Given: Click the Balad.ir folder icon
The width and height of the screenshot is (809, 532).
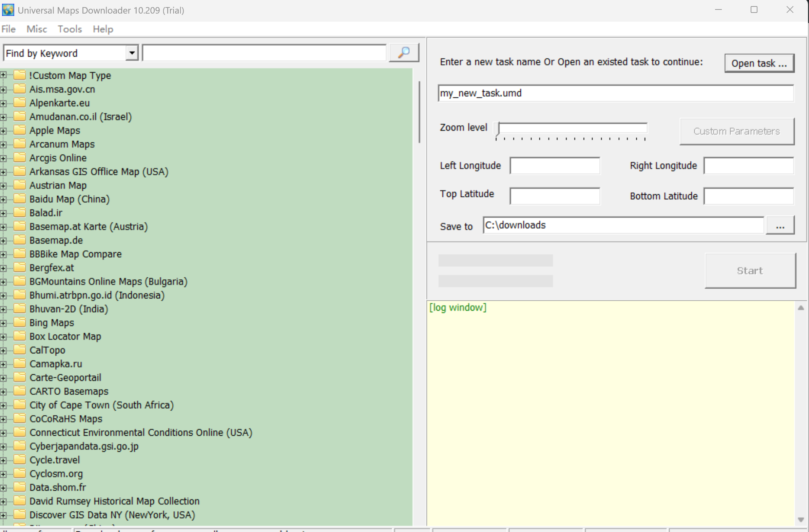Looking at the screenshot, I should coord(20,213).
